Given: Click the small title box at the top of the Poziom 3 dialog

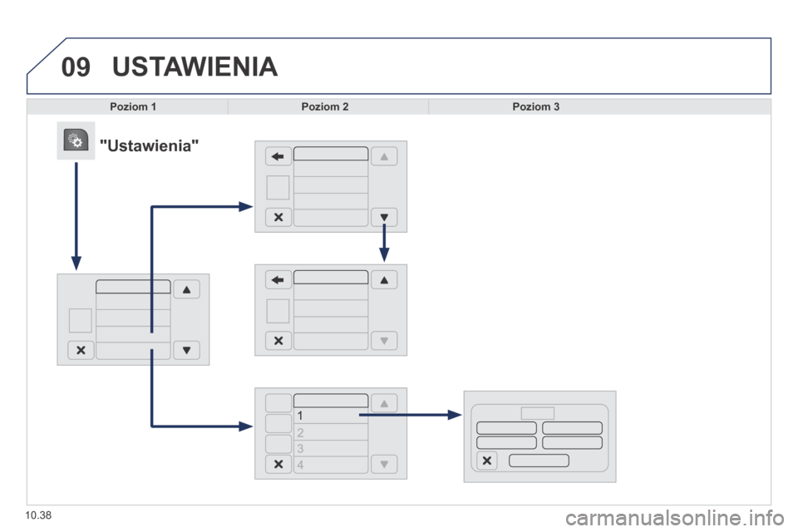Looking at the screenshot, I should pyautogui.click(x=538, y=413).
